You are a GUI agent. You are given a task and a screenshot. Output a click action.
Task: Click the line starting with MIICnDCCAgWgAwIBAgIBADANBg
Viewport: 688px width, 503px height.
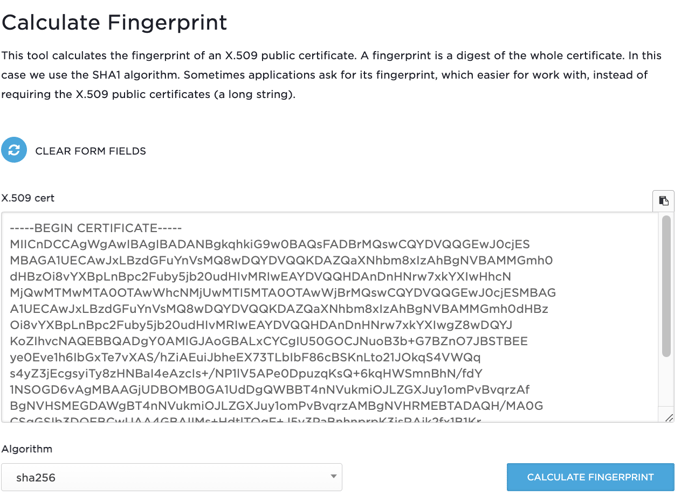pos(270,244)
